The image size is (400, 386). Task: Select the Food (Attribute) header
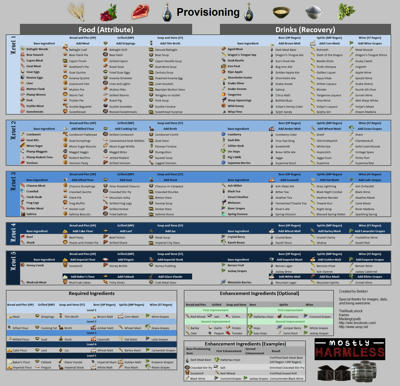pyautogui.click(x=106, y=29)
